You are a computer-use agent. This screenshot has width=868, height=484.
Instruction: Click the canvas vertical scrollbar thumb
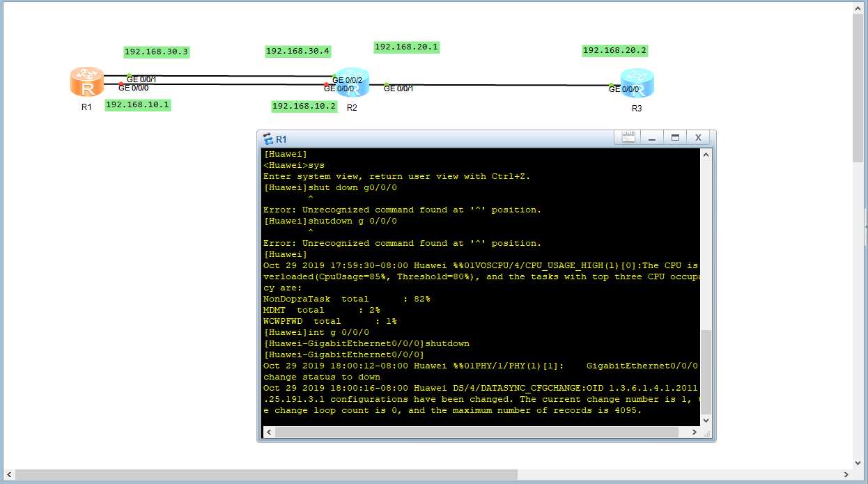point(858,88)
